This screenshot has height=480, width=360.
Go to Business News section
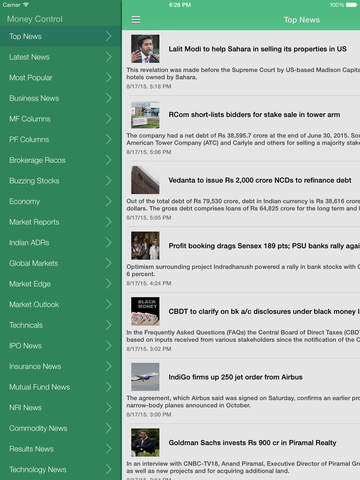(61, 98)
